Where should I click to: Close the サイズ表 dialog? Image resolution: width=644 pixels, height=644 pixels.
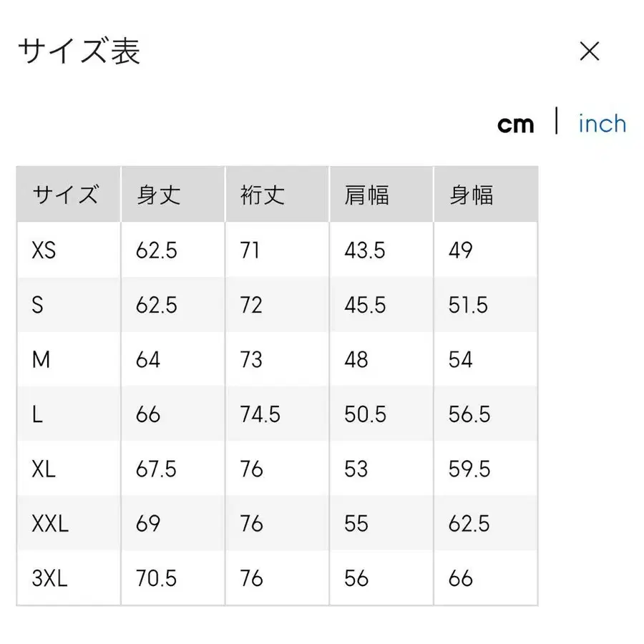(x=589, y=51)
